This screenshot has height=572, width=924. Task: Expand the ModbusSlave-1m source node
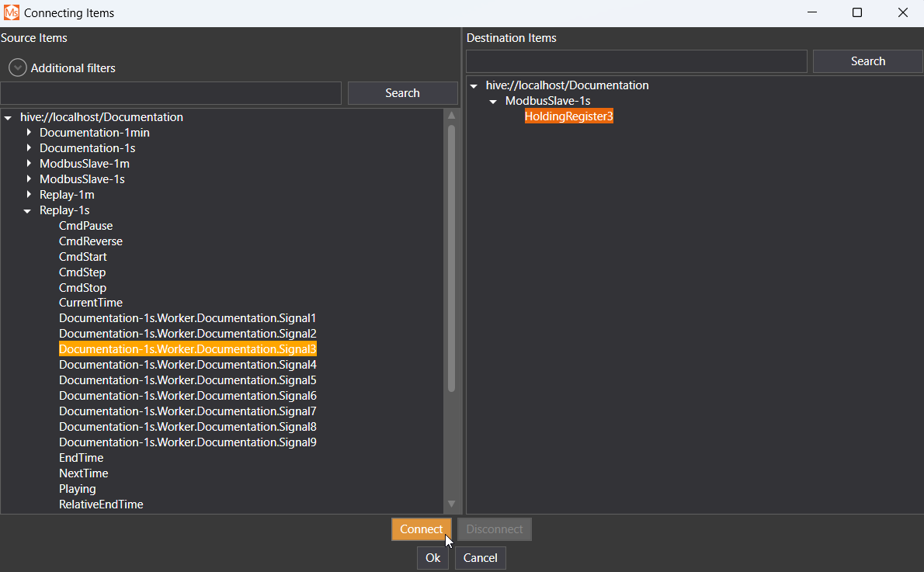click(x=29, y=164)
